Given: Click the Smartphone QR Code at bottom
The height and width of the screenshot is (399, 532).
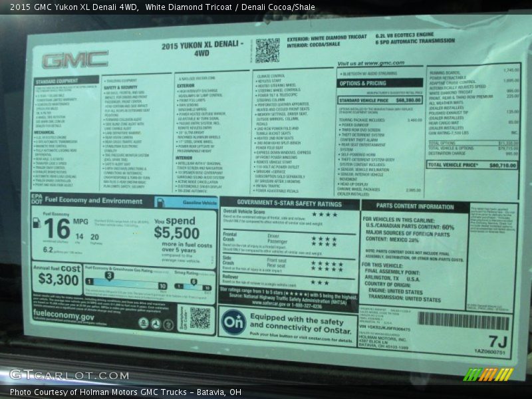Looking at the screenshot, I should tap(200, 319).
